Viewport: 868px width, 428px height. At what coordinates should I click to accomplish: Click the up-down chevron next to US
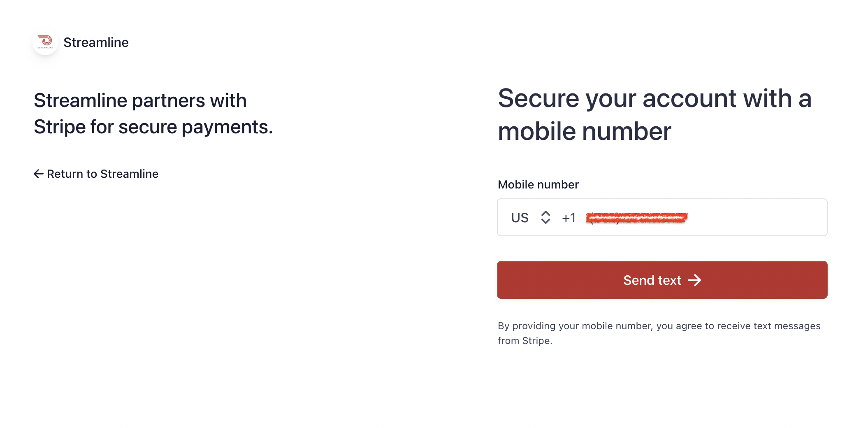coord(545,217)
